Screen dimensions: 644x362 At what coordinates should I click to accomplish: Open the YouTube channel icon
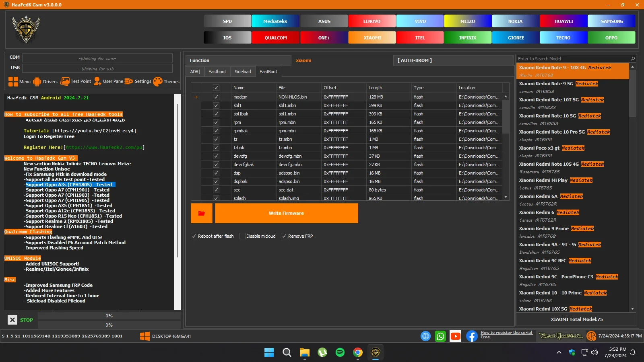456,336
